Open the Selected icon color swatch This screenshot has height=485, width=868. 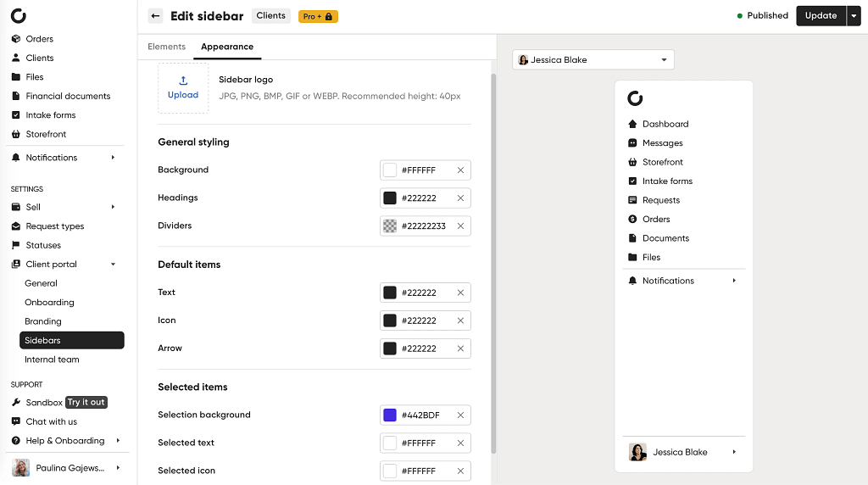pyautogui.click(x=390, y=471)
